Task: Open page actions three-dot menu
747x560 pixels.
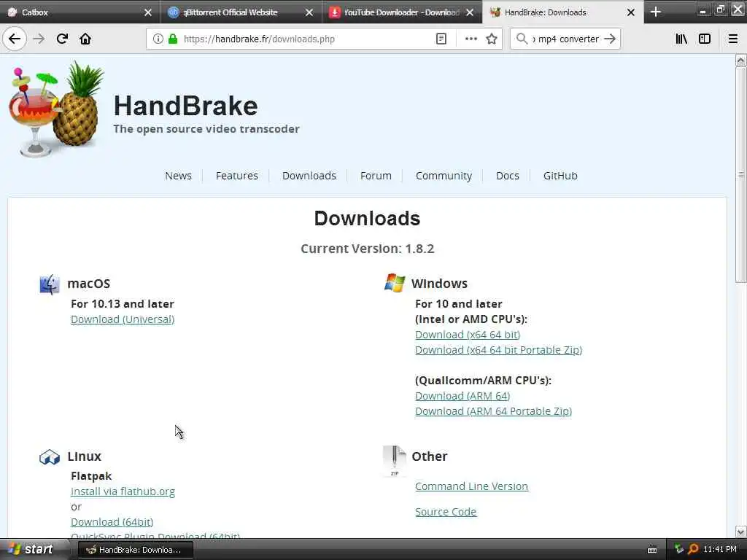Action: coord(471,39)
